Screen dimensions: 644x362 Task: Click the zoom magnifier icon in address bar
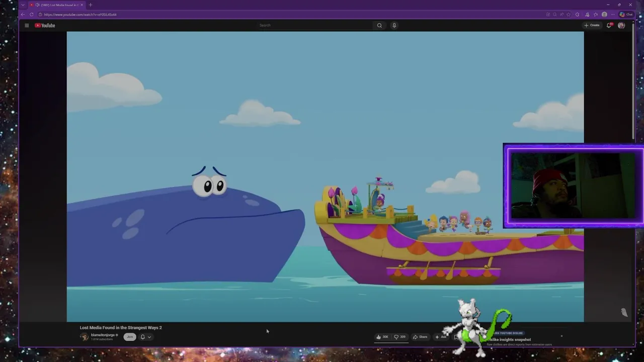(x=555, y=15)
